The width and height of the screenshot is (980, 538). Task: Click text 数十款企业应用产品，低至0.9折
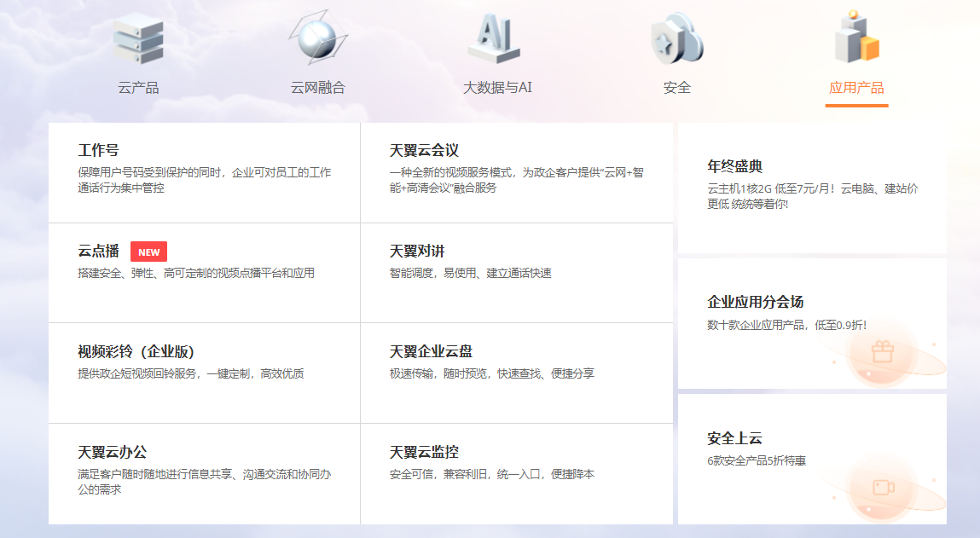(x=787, y=325)
